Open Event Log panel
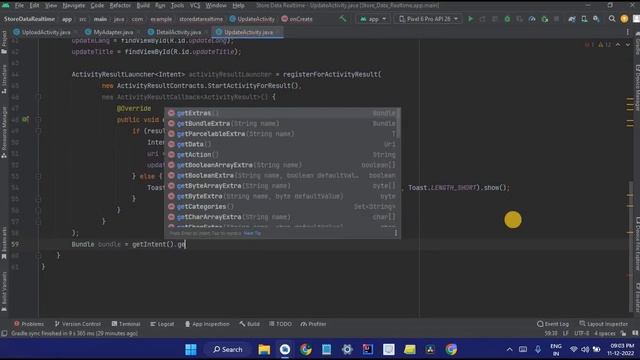640x360 pixels. (553, 324)
